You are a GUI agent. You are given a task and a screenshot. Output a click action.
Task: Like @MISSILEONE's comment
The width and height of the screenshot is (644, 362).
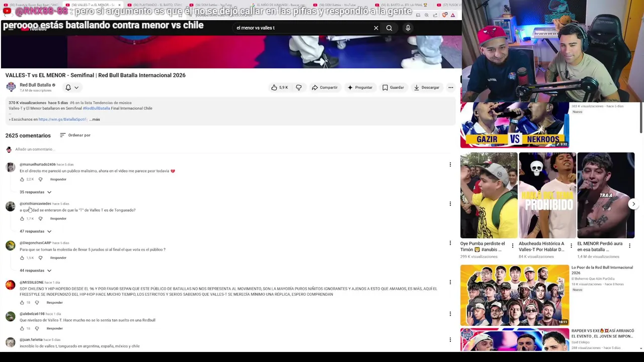(22, 303)
